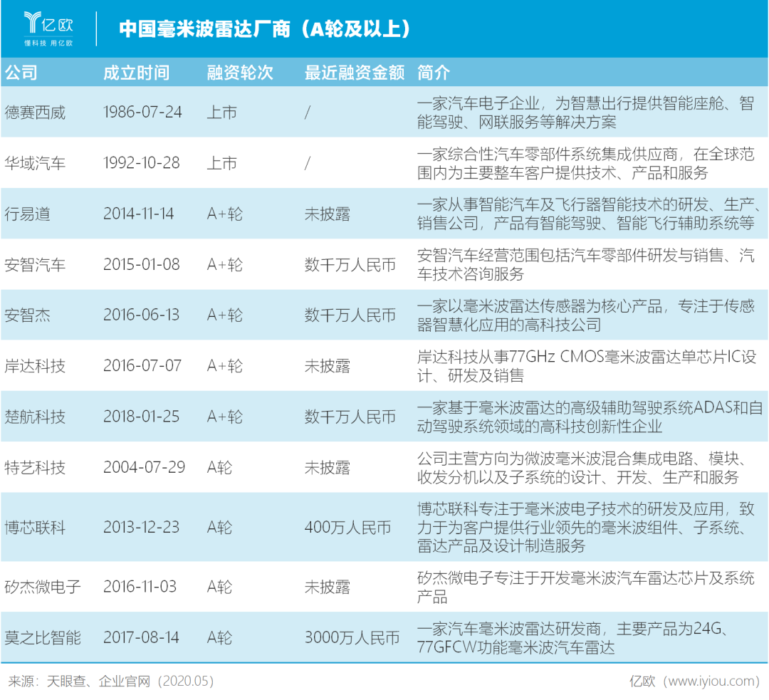
Task: Click the 博芯联科 description text
Action: click(585, 528)
